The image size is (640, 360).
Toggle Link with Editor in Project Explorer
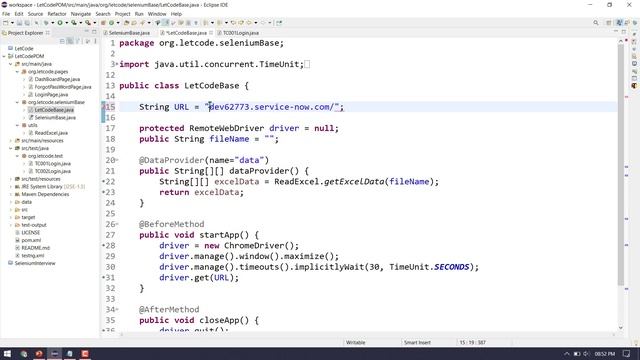click(x=70, y=41)
